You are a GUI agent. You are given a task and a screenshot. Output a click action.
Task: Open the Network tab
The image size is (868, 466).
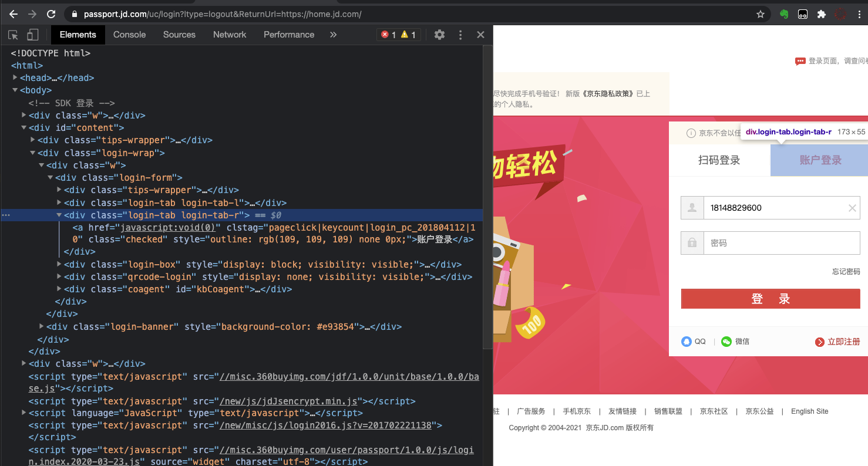click(x=230, y=35)
